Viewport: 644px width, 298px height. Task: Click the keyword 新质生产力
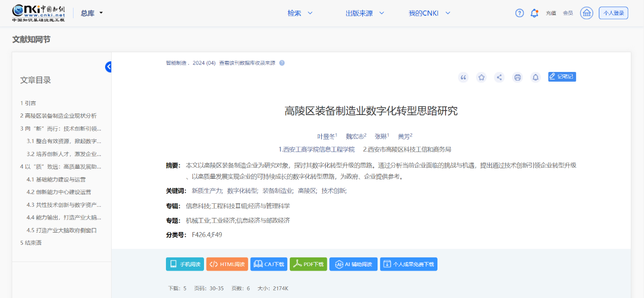pos(207,191)
